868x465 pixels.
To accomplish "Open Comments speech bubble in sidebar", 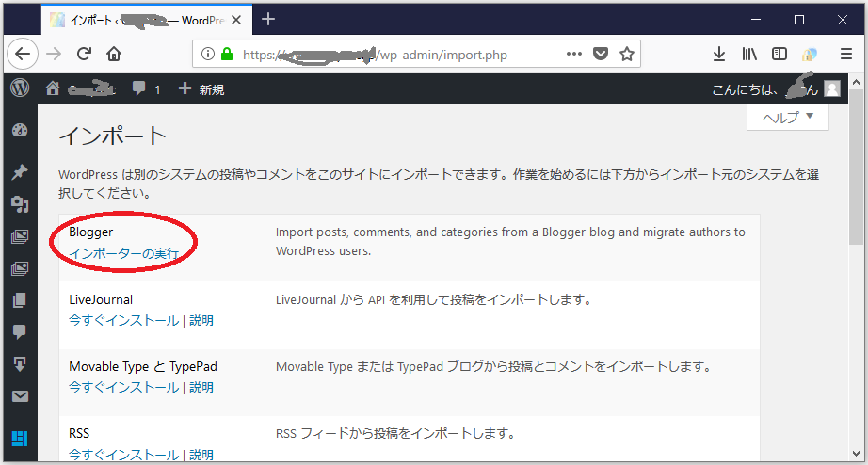I will [20, 332].
